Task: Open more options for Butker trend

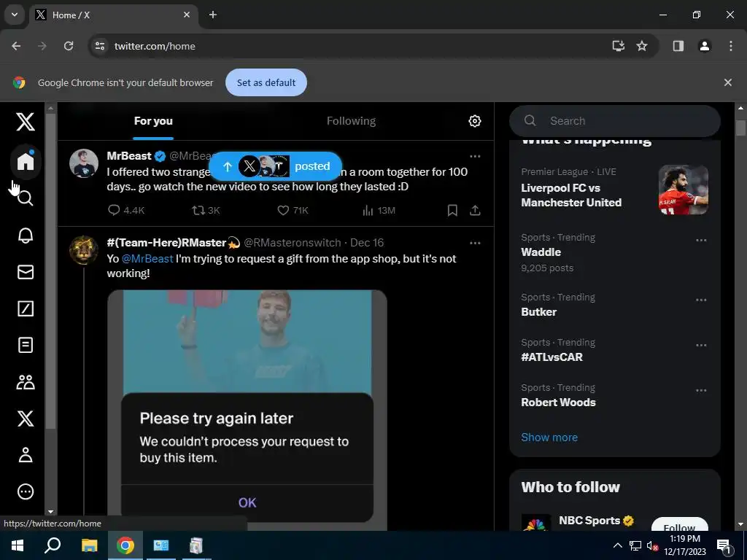Action: coord(701,300)
